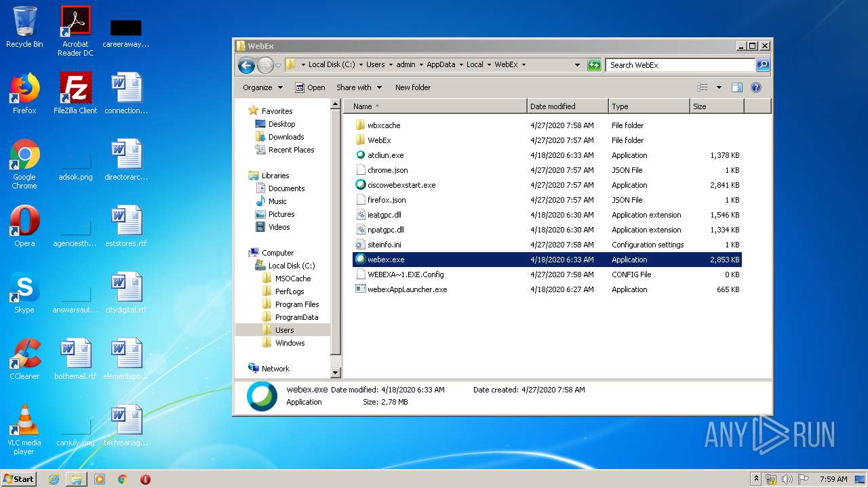Select the chrome.json file

387,170
